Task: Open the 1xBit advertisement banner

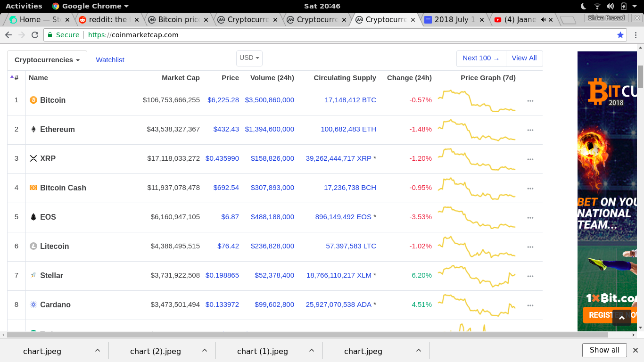Action: (607, 191)
